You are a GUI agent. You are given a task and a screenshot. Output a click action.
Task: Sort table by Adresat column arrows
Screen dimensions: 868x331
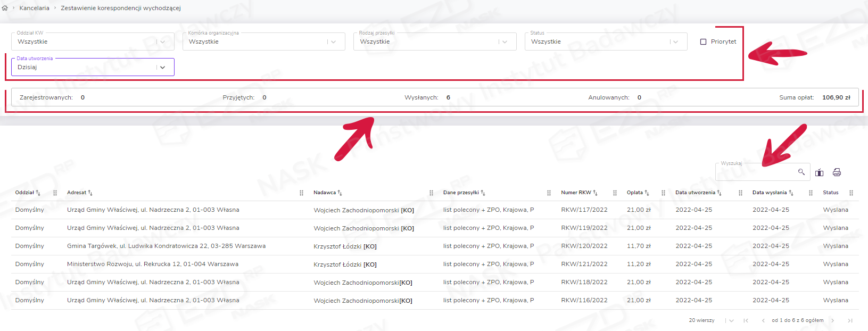90,193
